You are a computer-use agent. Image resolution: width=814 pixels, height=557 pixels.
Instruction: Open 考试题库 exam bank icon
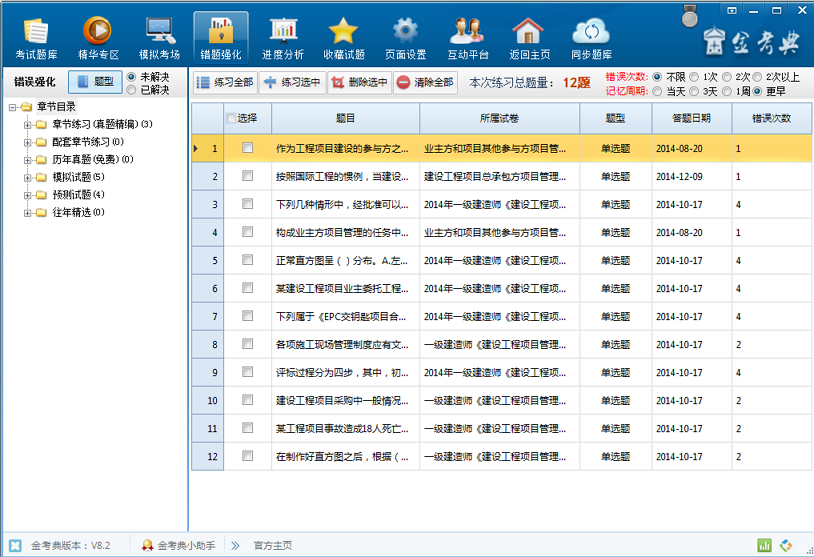(x=36, y=38)
